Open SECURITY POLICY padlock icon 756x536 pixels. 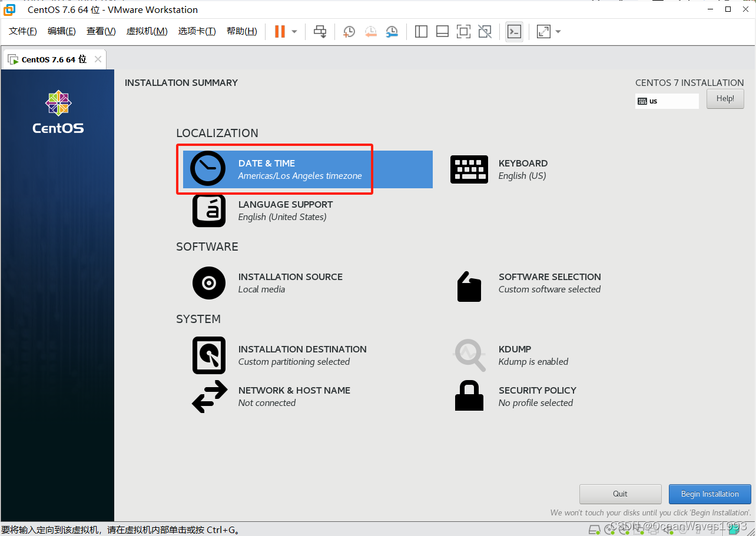pyautogui.click(x=469, y=395)
